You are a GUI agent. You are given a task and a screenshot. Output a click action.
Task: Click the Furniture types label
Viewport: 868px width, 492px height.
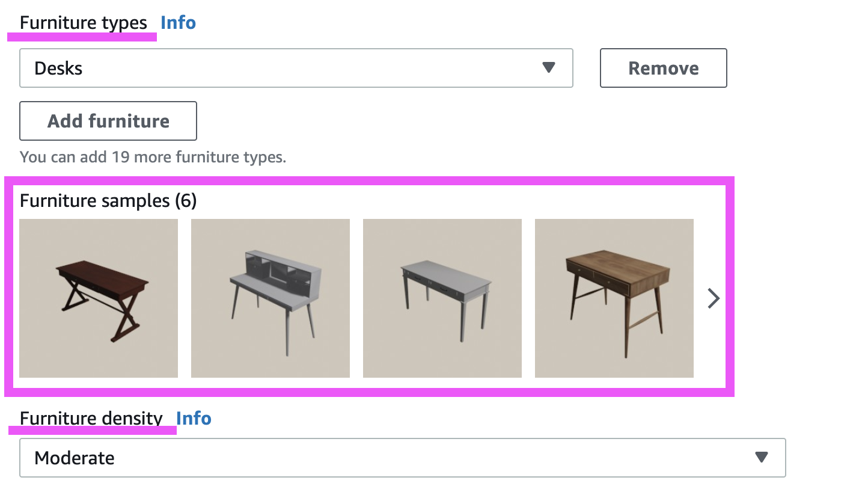(84, 23)
